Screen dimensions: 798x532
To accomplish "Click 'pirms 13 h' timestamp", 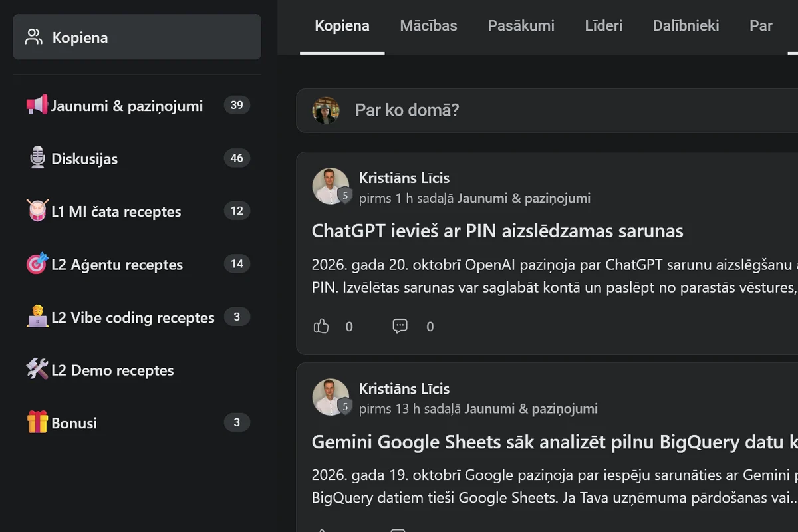I will pyautogui.click(x=388, y=408).
